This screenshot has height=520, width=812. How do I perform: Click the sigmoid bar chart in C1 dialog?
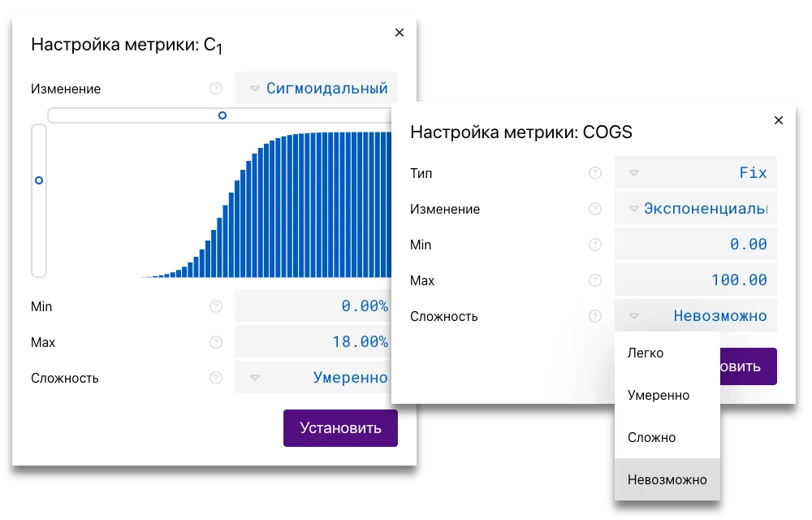[x=266, y=205]
